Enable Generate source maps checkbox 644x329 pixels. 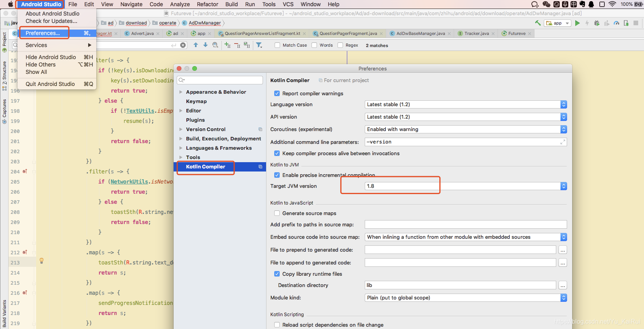(x=277, y=213)
